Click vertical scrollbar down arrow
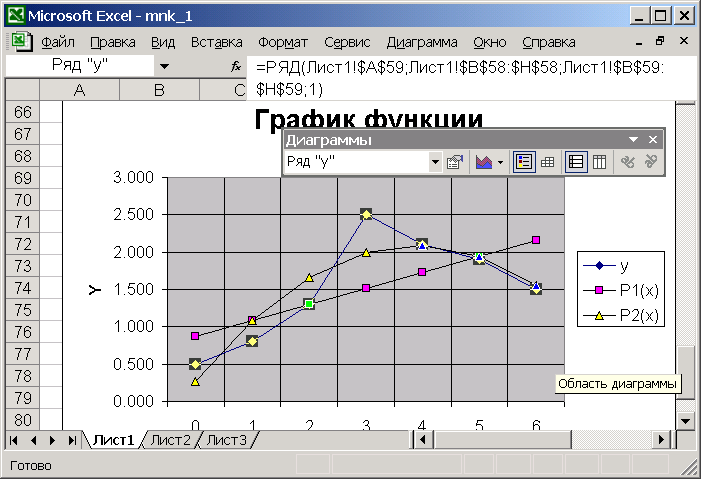This screenshot has width=701, height=479. click(685, 421)
